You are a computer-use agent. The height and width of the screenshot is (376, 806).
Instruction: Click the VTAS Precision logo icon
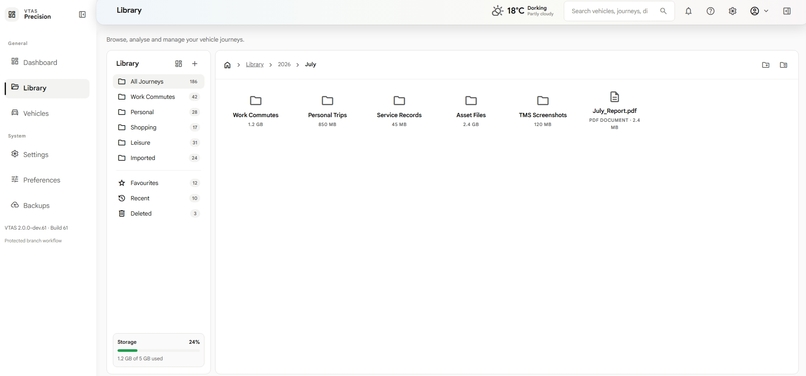point(12,14)
